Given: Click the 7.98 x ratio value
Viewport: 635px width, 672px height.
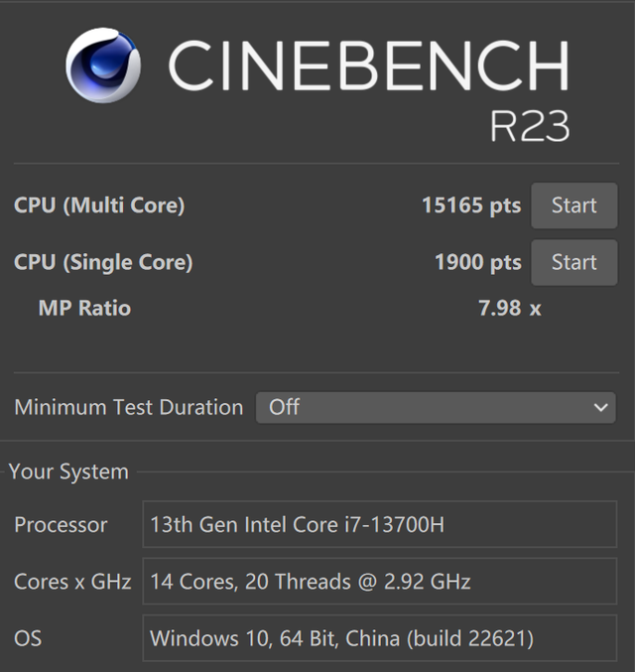Looking at the screenshot, I should 509,308.
